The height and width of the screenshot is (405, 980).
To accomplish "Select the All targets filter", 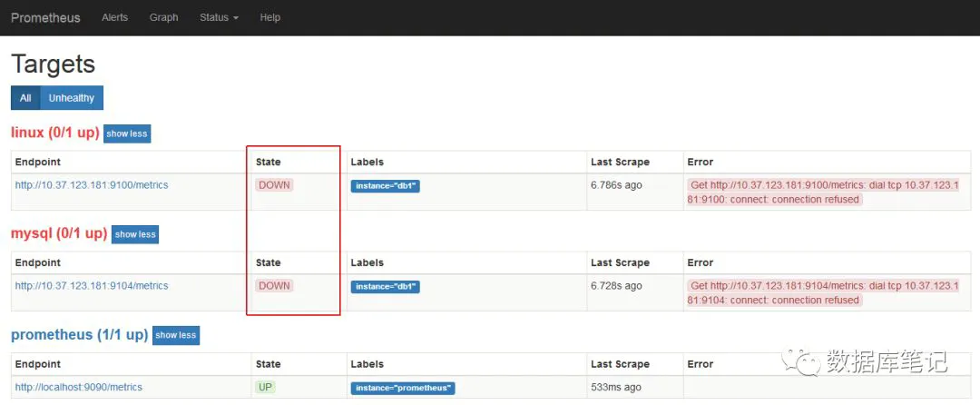I will pos(25,98).
